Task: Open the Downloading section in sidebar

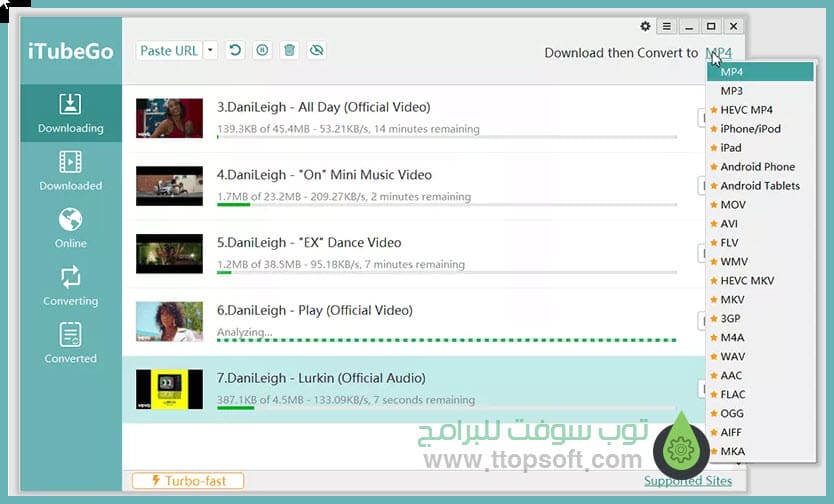Action: pos(71,113)
